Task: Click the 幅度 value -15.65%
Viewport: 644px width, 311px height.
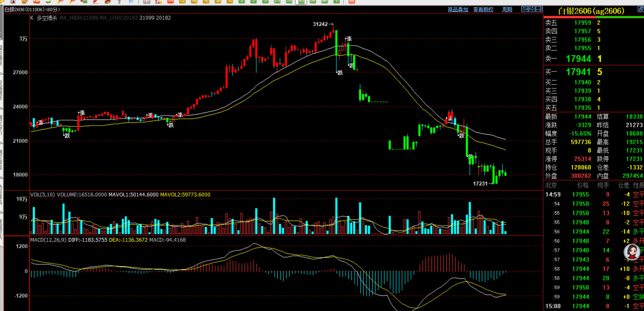Action: (x=580, y=134)
